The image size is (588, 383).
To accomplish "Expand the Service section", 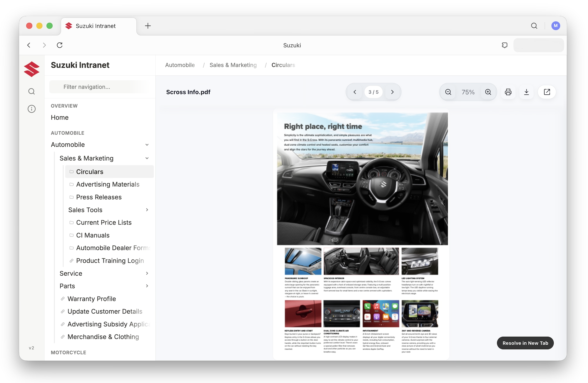I will [147, 273].
